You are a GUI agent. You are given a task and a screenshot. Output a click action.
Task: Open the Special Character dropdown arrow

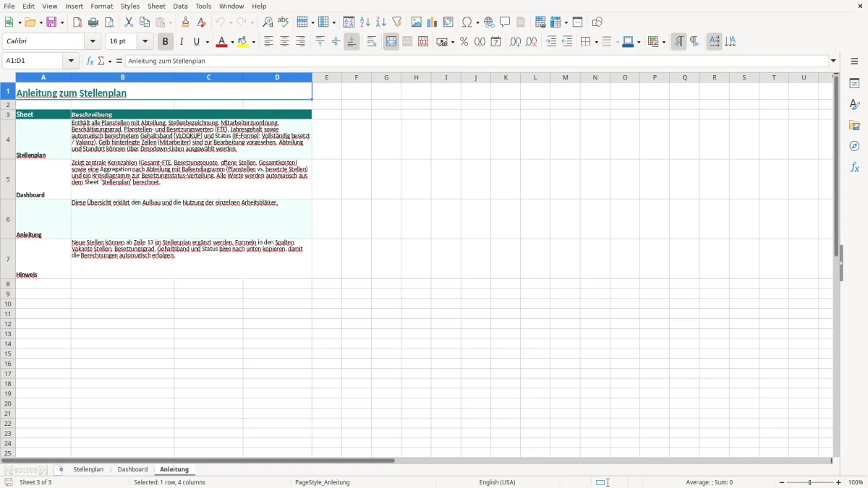tap(477, 22)
